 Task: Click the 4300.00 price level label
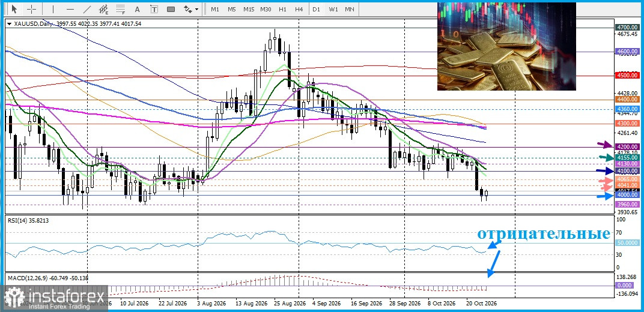point(627,124)
